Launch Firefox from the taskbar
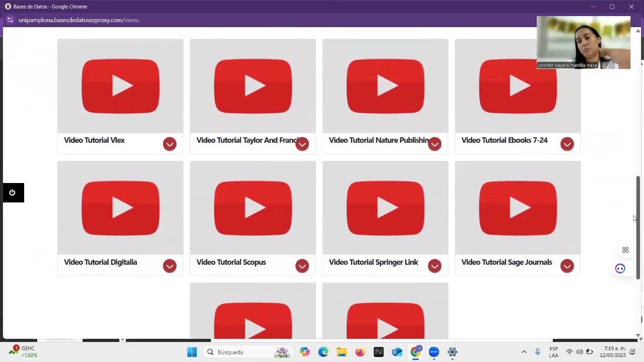Viewport: 644px width, 362px height. pyautogui.click(x=360, y=352)
